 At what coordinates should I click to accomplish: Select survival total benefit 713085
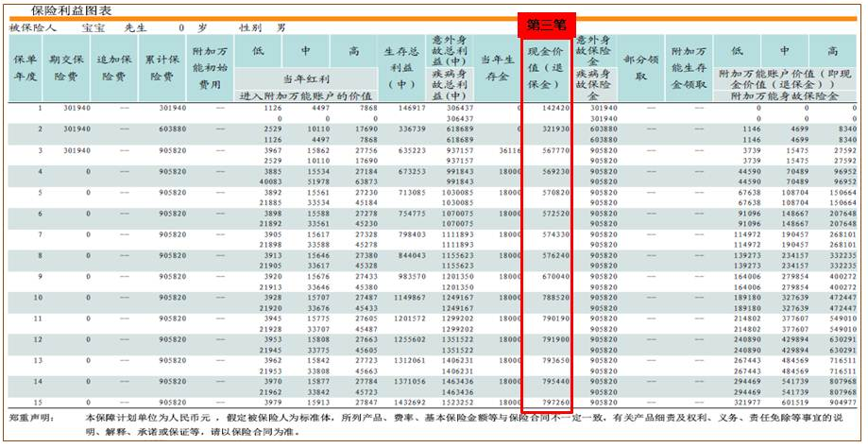pyautogui.click(x=411, y=193)
